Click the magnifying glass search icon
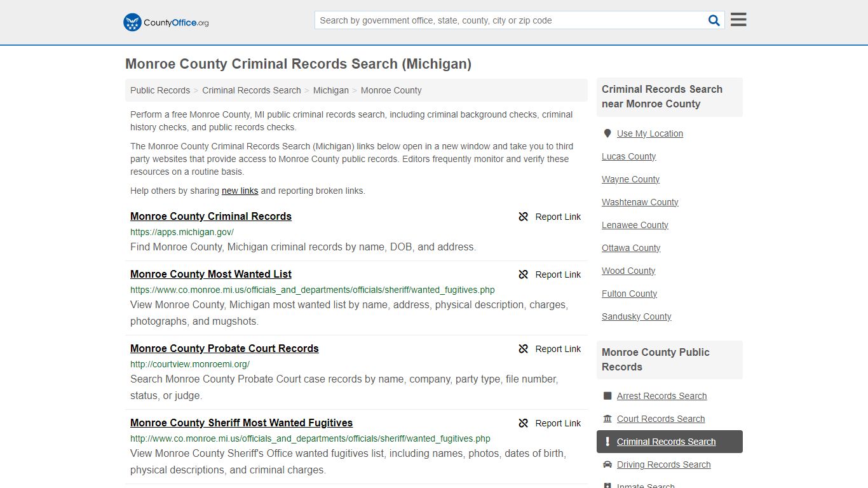This screenshot has width=868, height=488. [714, 20]
